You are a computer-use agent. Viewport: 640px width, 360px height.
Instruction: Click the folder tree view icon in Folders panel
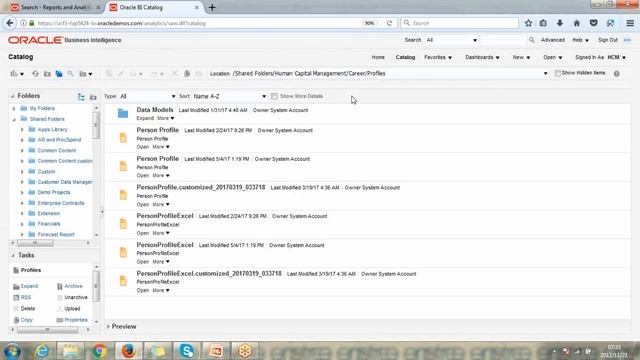81,97
